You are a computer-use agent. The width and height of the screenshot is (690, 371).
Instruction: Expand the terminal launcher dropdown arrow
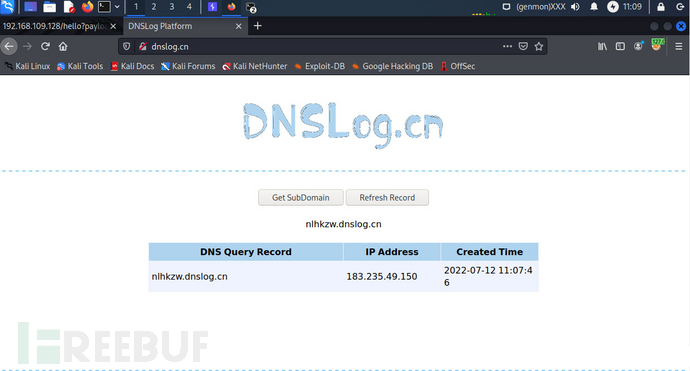pyautogui.click(x=117, y=7)
